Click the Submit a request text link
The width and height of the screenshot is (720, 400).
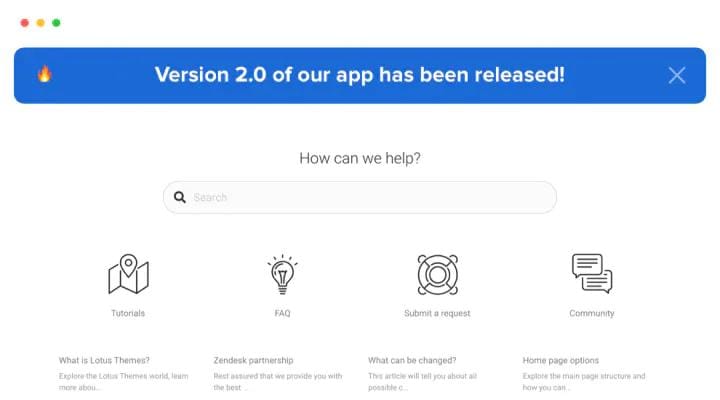[x=437, y=313]
